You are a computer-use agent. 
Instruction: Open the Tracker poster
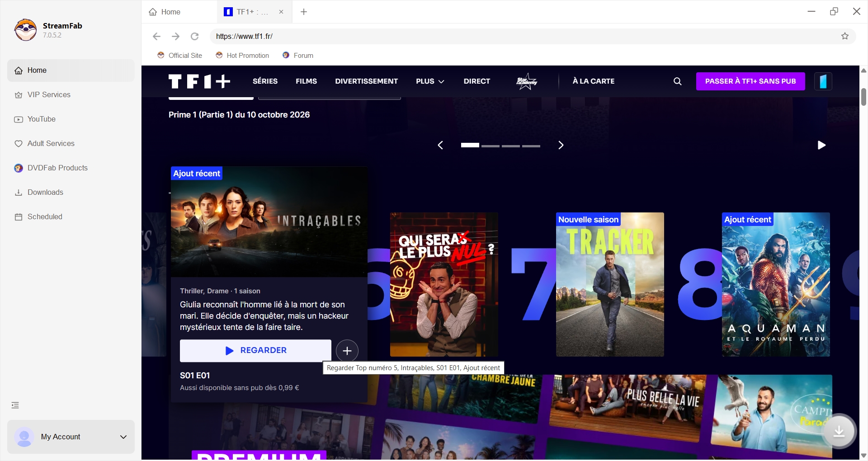click(610, 285)
